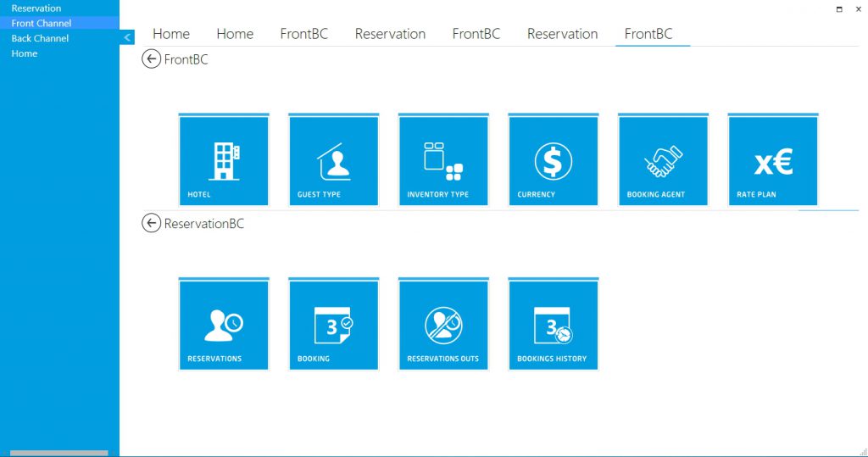Screen dimensions: 868x457
Task: Switch to the second Home tab
Action: point(235,34)
